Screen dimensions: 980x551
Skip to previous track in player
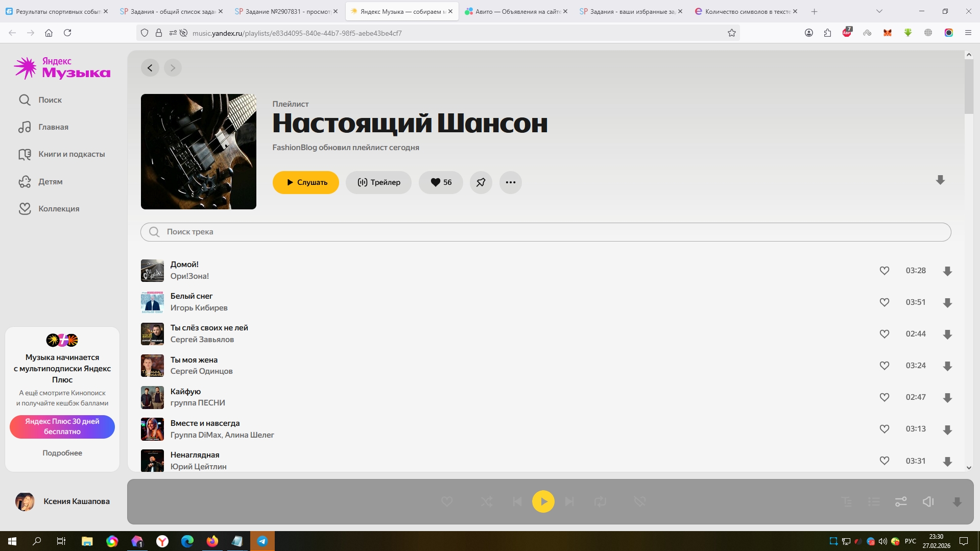[x=517, y=501]
